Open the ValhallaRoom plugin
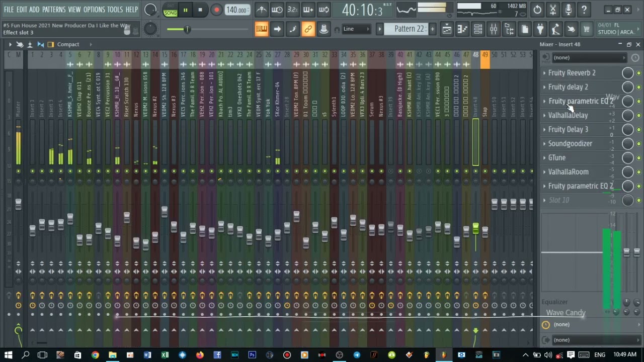This screenshot has width=644, height=362. 568,171
